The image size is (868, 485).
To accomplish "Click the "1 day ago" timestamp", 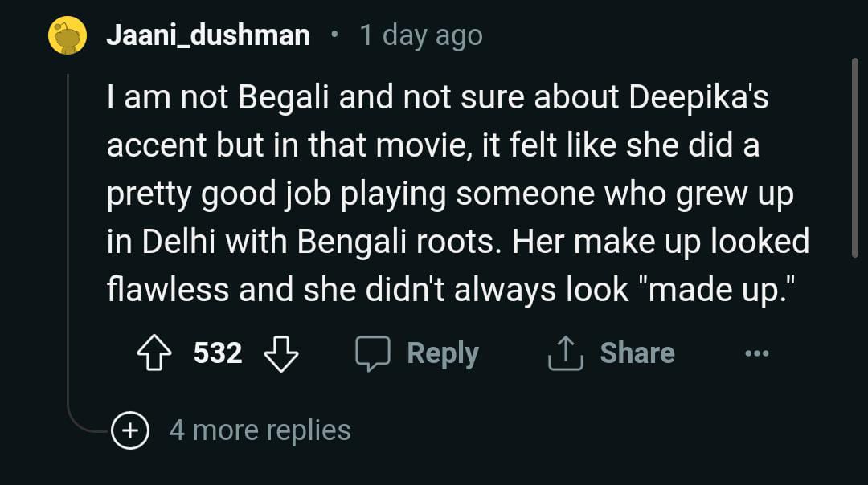I will [421, 35].
